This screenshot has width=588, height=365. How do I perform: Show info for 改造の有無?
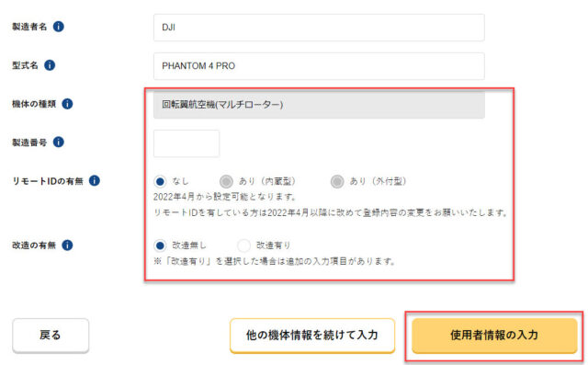tap(67, 245)
